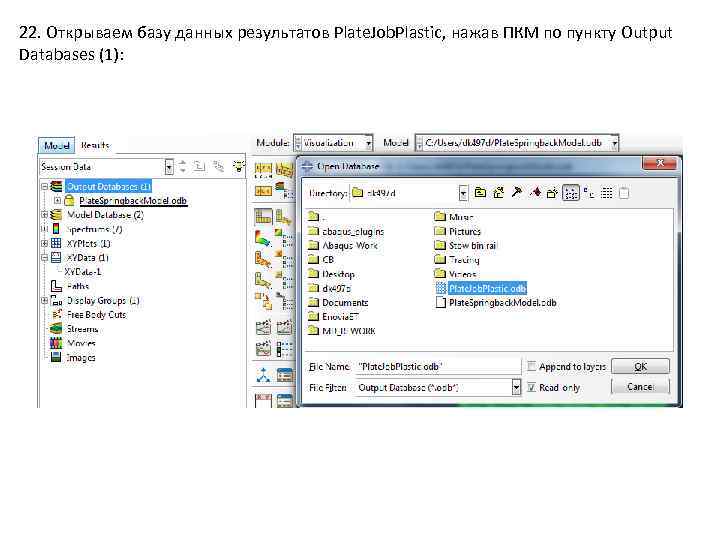Expand the Model Database tree node
This screenshot has width=720, height=540.
(x=45, y=214)
